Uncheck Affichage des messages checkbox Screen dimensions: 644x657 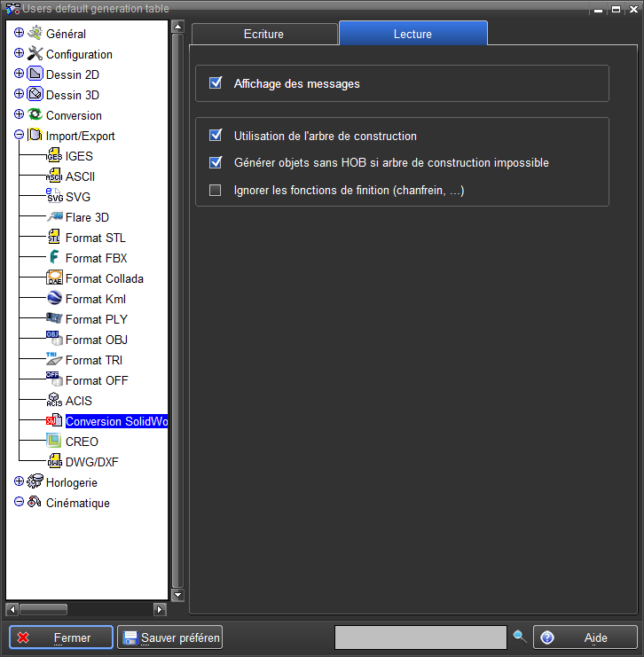[x=215, y=83]
